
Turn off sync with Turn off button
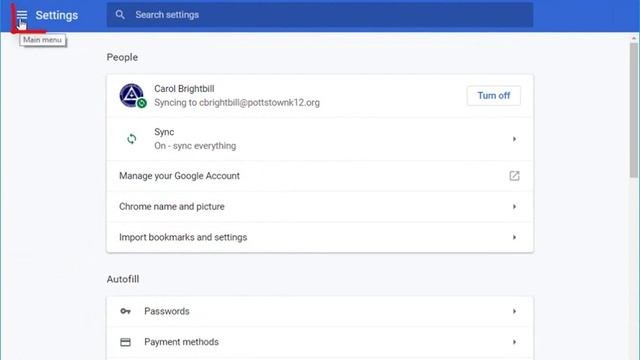click(493, 96)
